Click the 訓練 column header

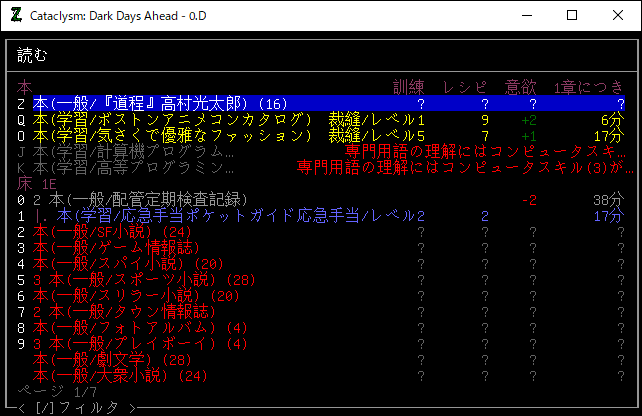(x=409, y=86)
